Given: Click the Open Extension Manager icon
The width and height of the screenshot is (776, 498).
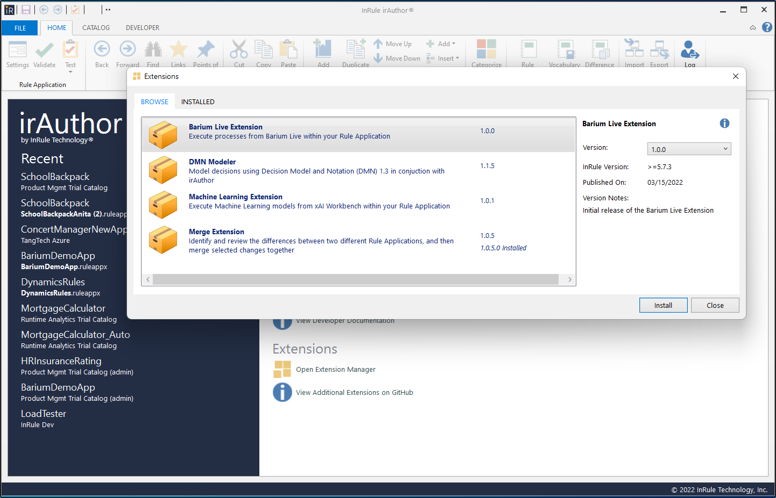Looking at the screenshot, I should pos(282,369).
